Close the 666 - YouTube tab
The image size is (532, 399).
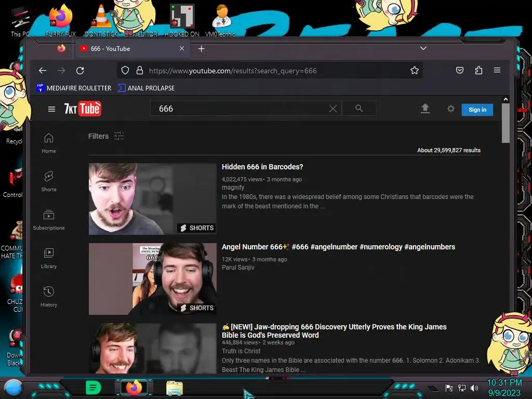[x=182, y=48]
